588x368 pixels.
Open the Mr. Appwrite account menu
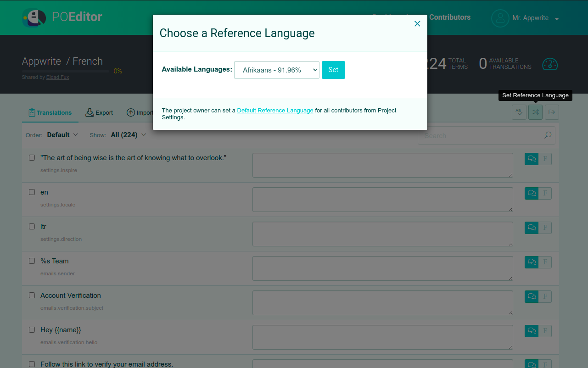(525, 18)
